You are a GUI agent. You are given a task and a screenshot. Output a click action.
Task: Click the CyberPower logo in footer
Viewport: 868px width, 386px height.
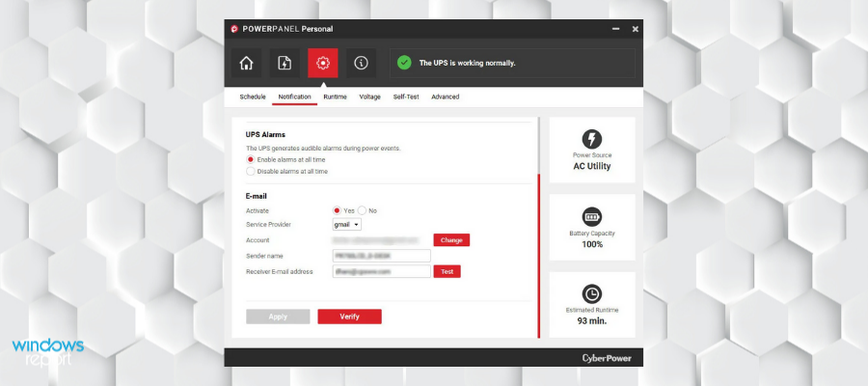(x=607, y=358)
